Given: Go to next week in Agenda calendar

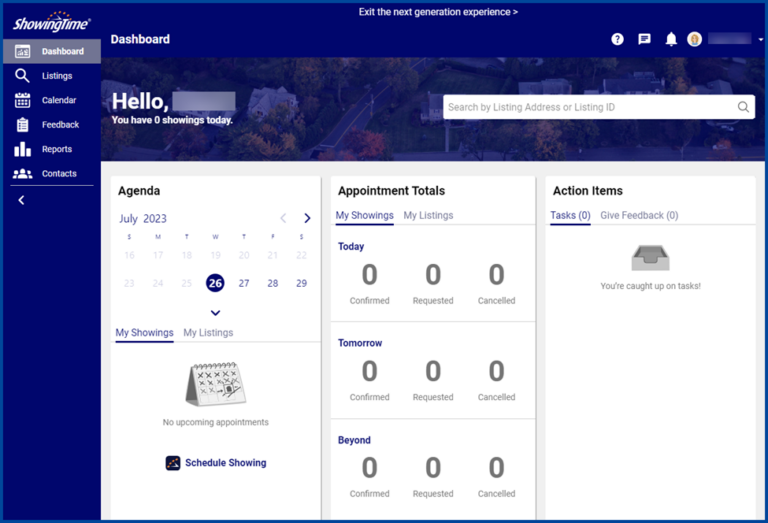Looking at the screenshot, I should pos(307,218).
